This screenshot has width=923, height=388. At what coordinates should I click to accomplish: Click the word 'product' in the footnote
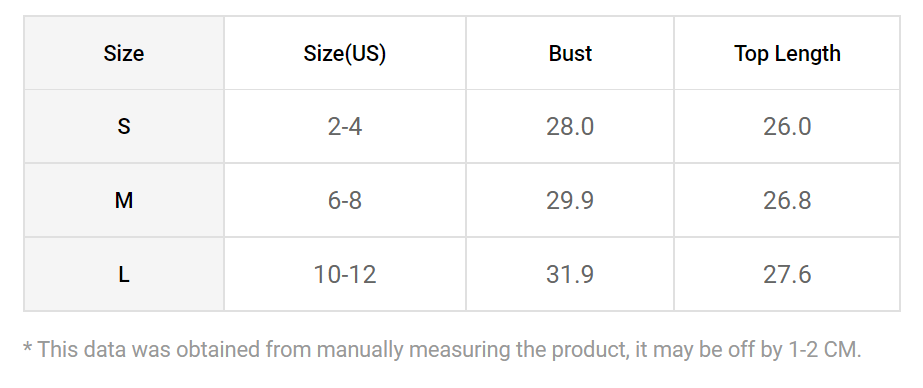pyautogui.click(x=589, y=350)
